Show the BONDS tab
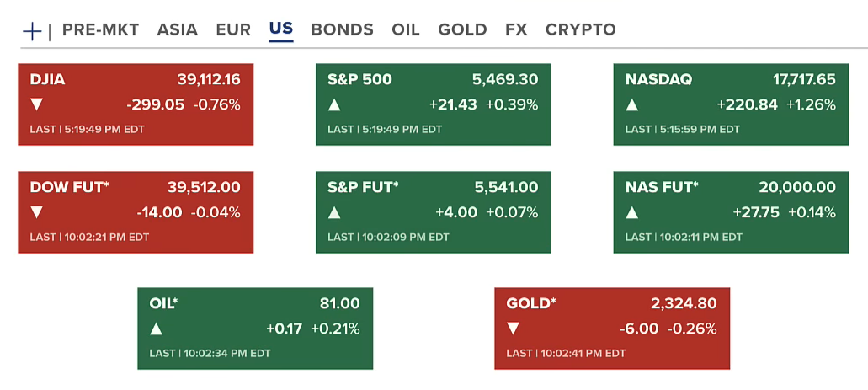868x390 pixels. [342, 29]
